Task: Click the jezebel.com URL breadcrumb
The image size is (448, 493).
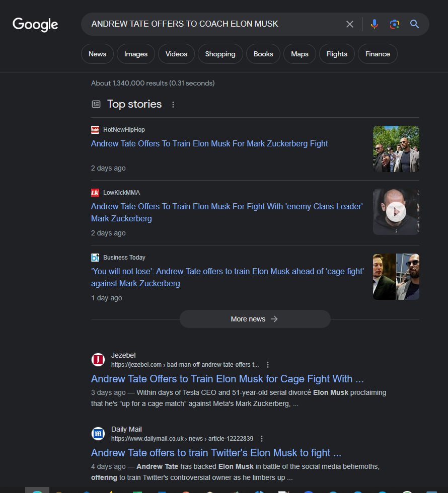Action: (185, 365)
